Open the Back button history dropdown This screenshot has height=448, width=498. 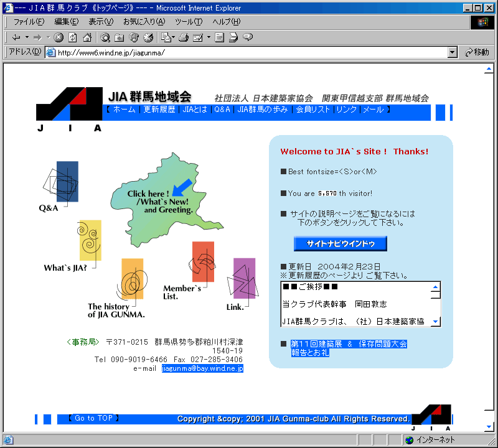pos(27,37)
